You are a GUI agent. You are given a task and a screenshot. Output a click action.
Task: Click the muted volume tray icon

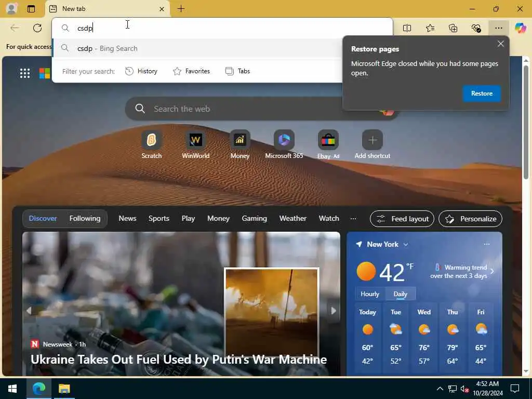(x=465, y=389)
